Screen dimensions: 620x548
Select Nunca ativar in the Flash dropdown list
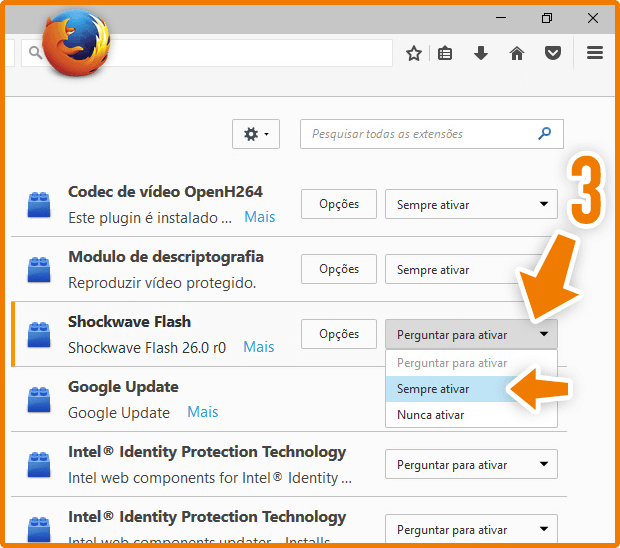471,415
